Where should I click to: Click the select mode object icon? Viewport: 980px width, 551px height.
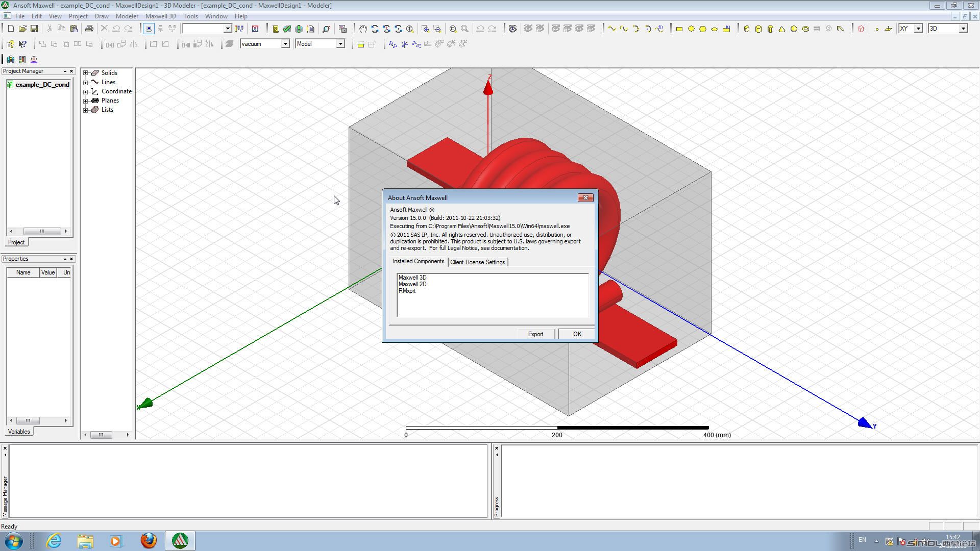149,29
